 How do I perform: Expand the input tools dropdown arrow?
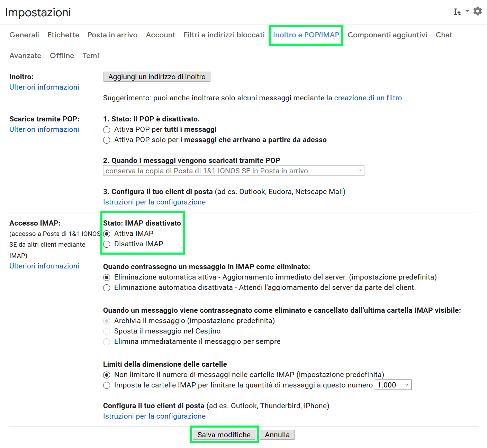pos(467,11)
